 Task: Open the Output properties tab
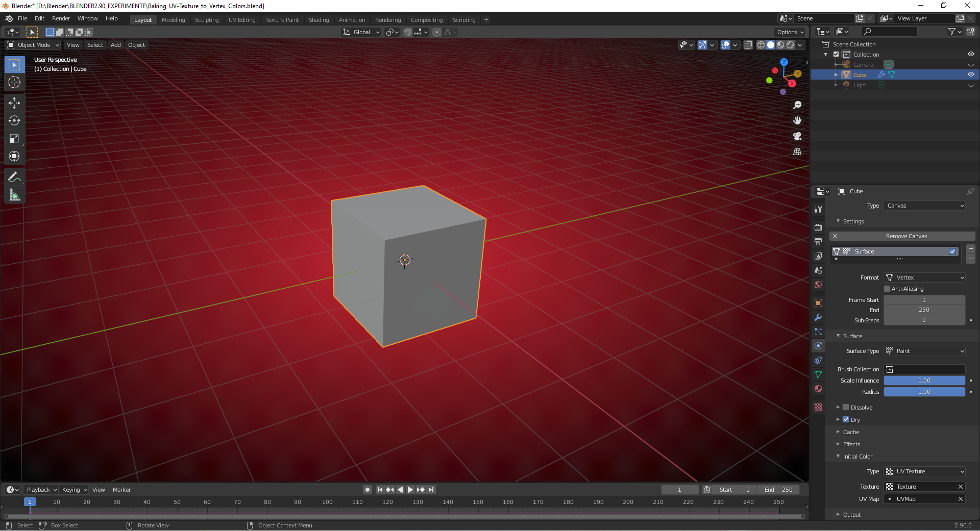point(818,241)
